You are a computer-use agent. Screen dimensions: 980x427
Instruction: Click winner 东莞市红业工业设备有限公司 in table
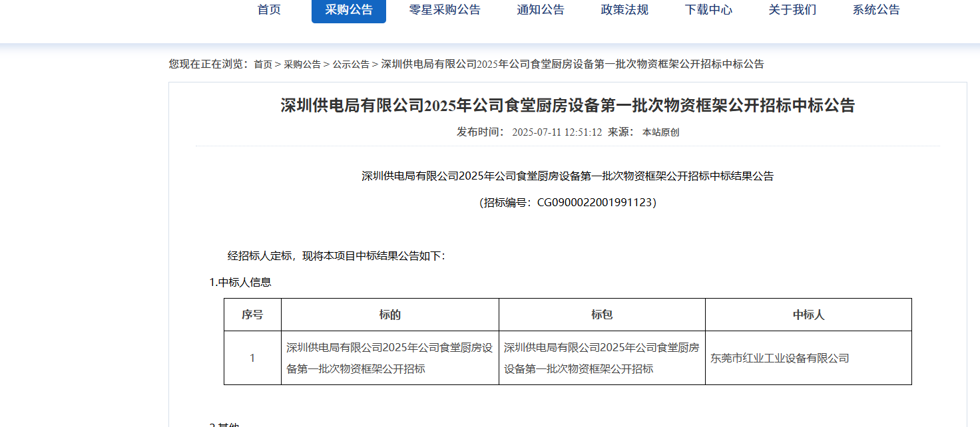point(780,357)
